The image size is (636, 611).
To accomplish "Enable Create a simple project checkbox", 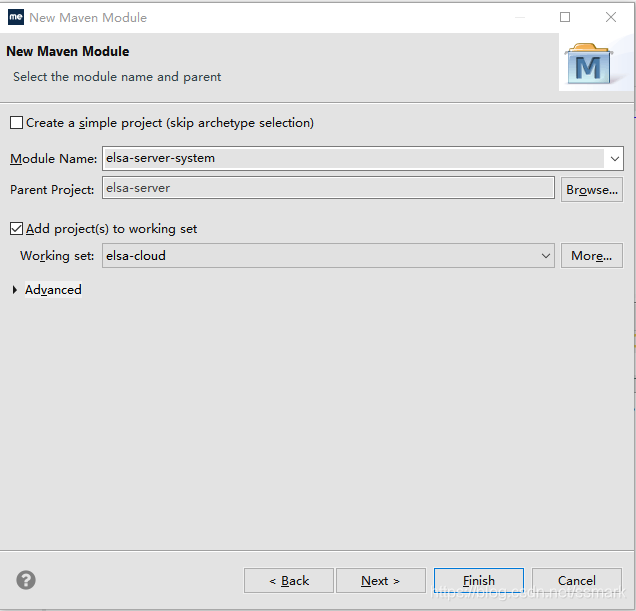I will [x=16, y=123].
